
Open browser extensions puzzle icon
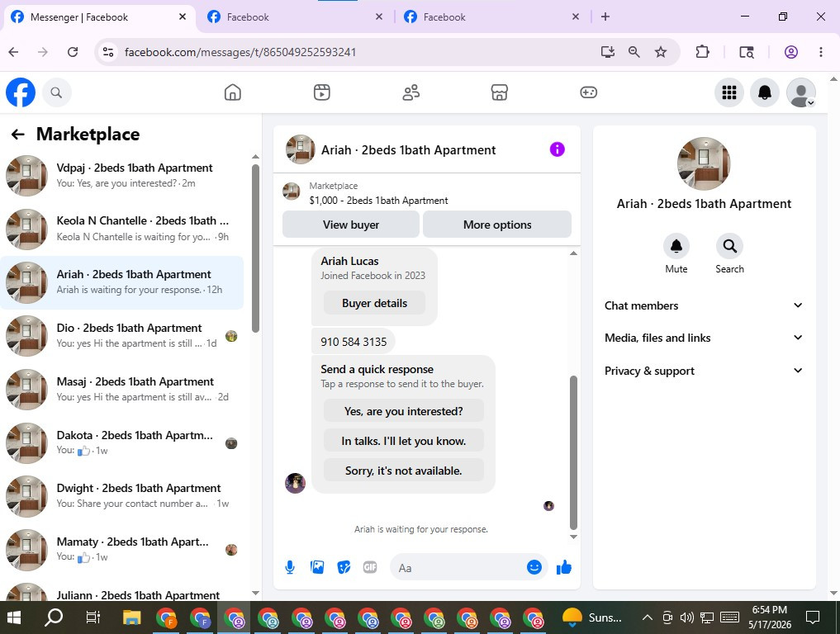[x=702, y=52]
